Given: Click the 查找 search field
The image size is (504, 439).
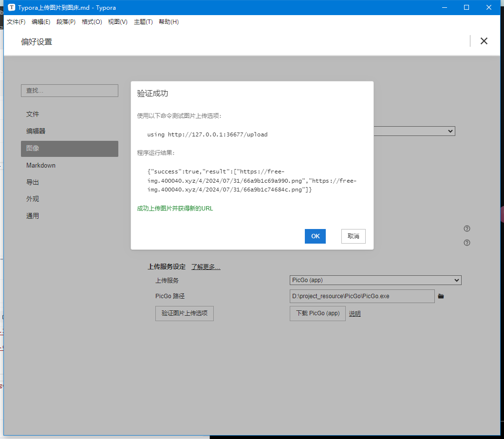Looking at the screenshot, I should point(70,91).
